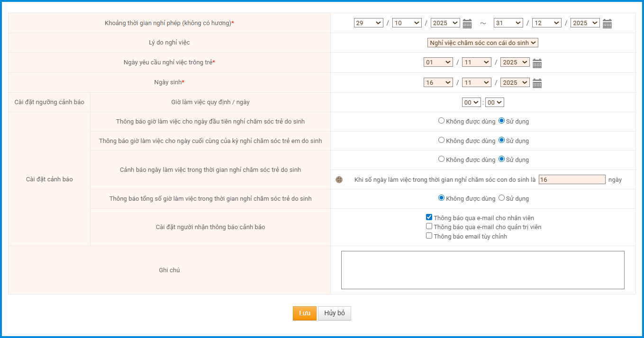Image resolution: width=644 pixels, height=338 pixels.
Task: Select 'Không được dùng' for first-day work notification
Action: tap(441, 121)
